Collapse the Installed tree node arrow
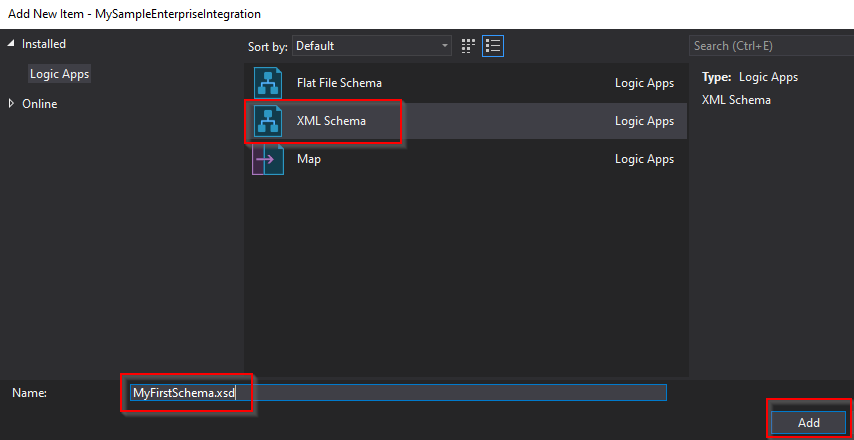Viewport: 854px width, 440px height. click(x=12, y=44)
